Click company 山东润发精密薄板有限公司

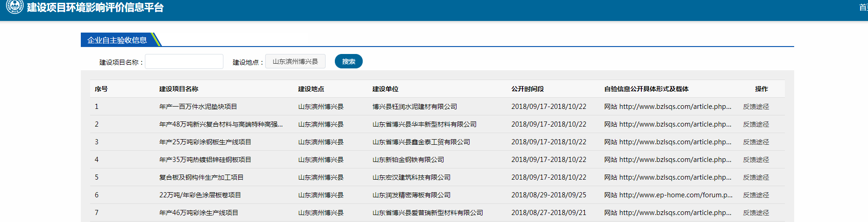click(411, 195)
